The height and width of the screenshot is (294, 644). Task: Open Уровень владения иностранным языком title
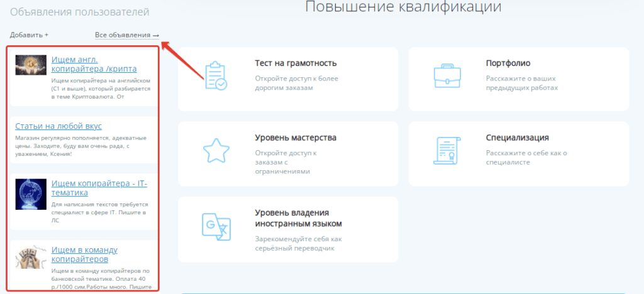(x=298, y=218)
